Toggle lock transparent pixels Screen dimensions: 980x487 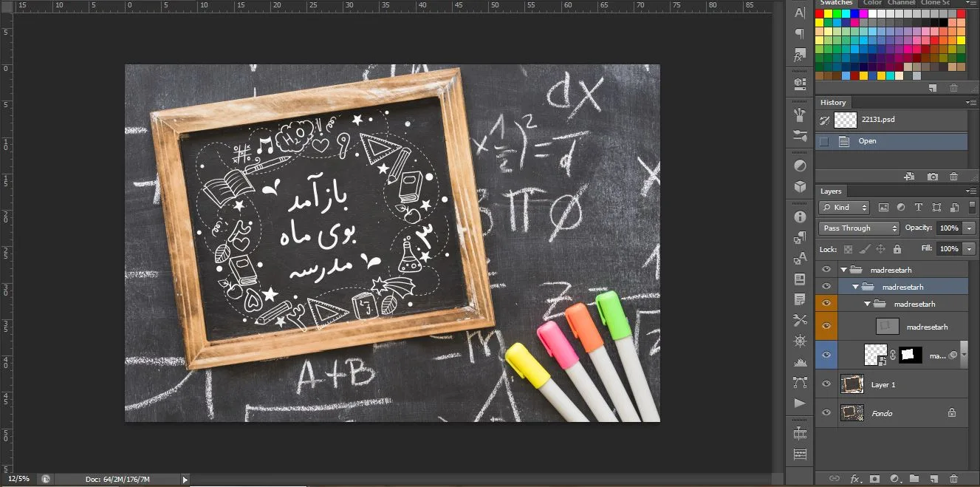(x=848, y=249)
